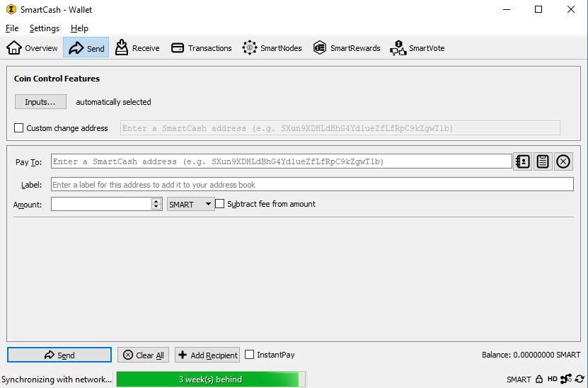Increase amount with the up stepper arrow
Viewport: 588px width, 388px height.
[x=156, y=201]
